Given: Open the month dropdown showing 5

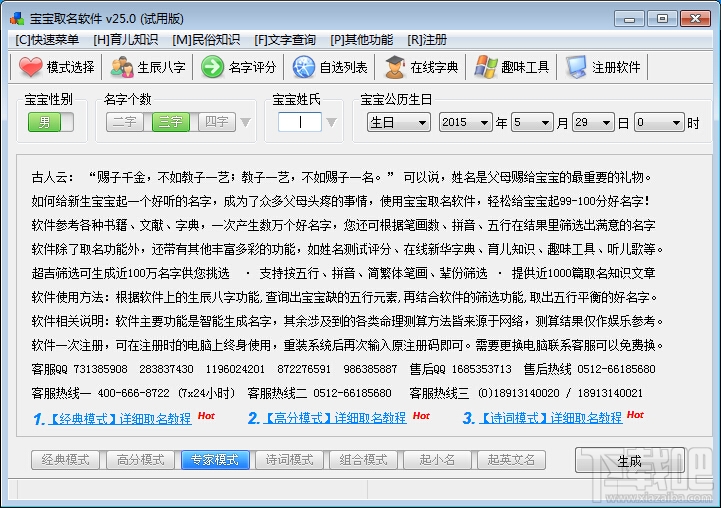Looking at the screenshot, I should (x=532, y=122).
